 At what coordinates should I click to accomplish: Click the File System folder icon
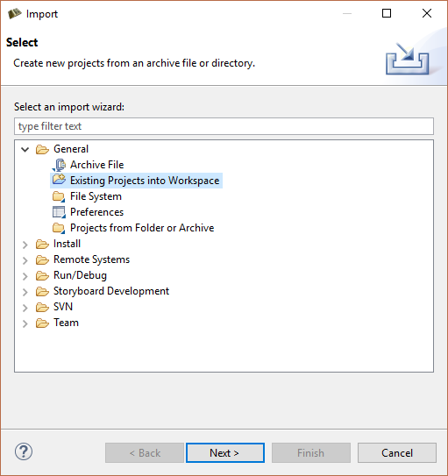[x=59, y=196]
